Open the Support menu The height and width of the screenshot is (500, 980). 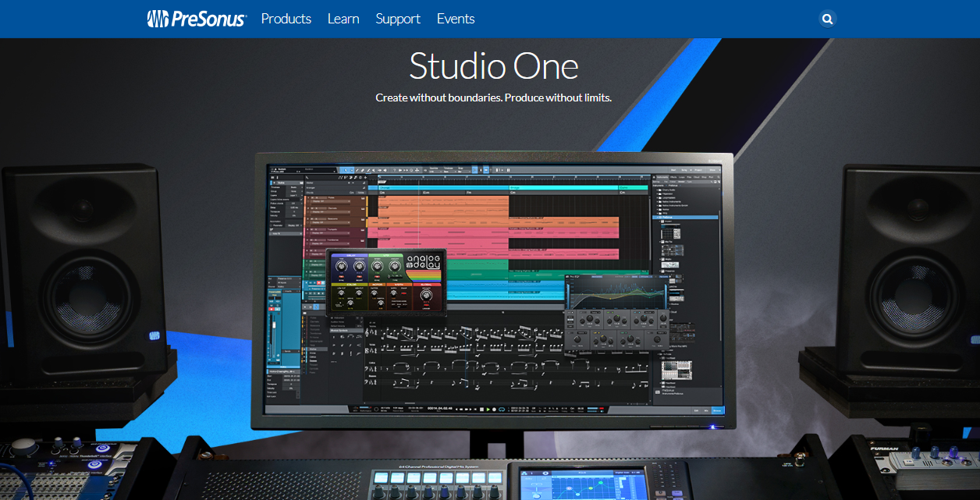(x=398, y=19)
